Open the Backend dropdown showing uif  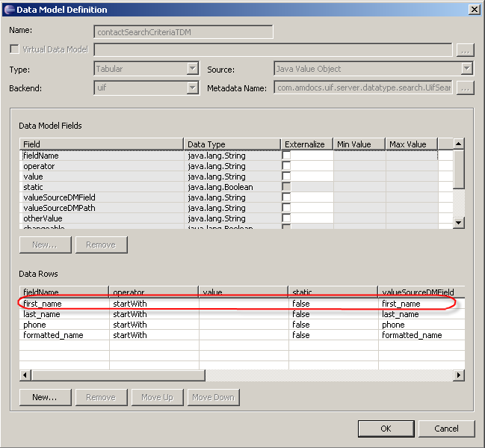click(x=192, y=88)
